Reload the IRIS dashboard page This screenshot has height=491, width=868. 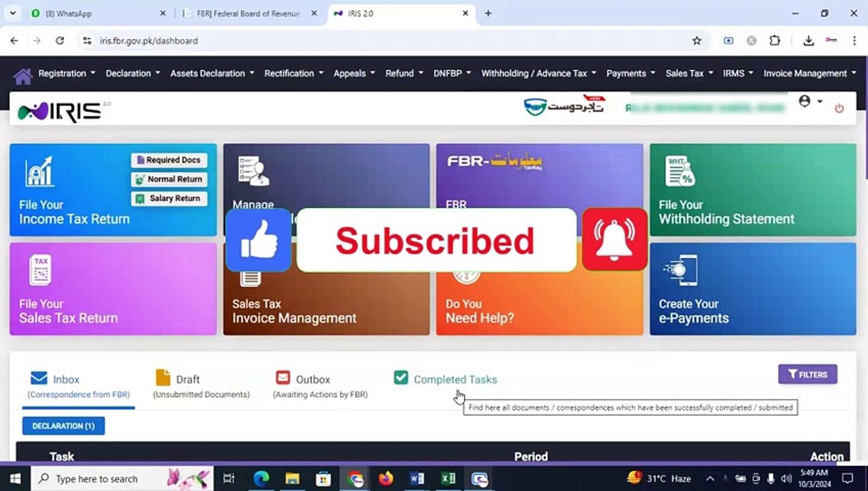(60, 41)
